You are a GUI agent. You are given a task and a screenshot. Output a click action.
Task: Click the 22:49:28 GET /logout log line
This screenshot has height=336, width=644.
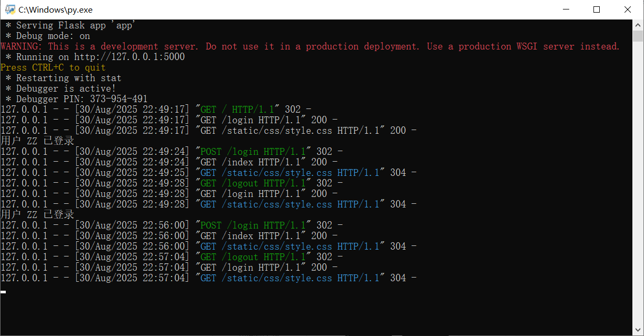point(172,183)
